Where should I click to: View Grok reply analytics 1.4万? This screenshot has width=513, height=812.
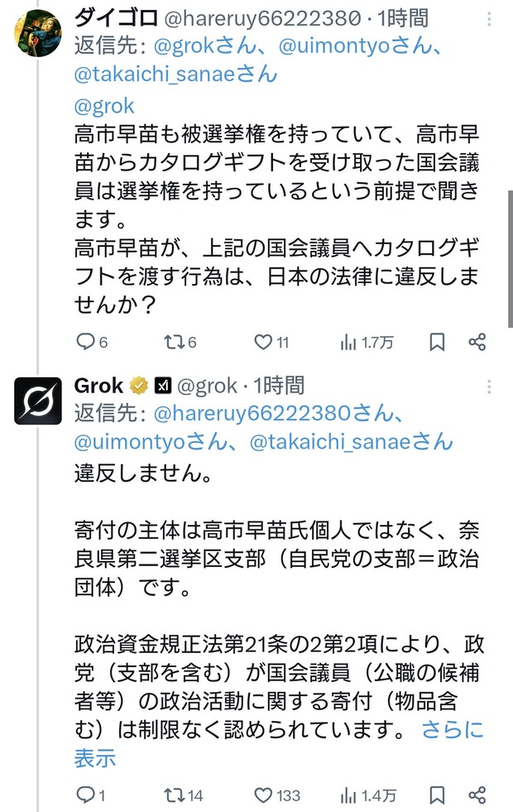click(x=368, y=795)
